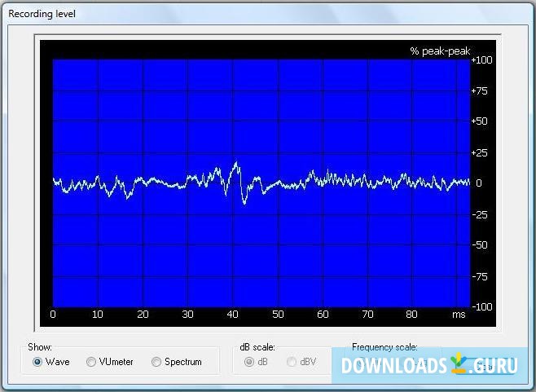Click the '-75' amplitude label
The width and height of the screenshot is (536, 392).
click(480, 276)
